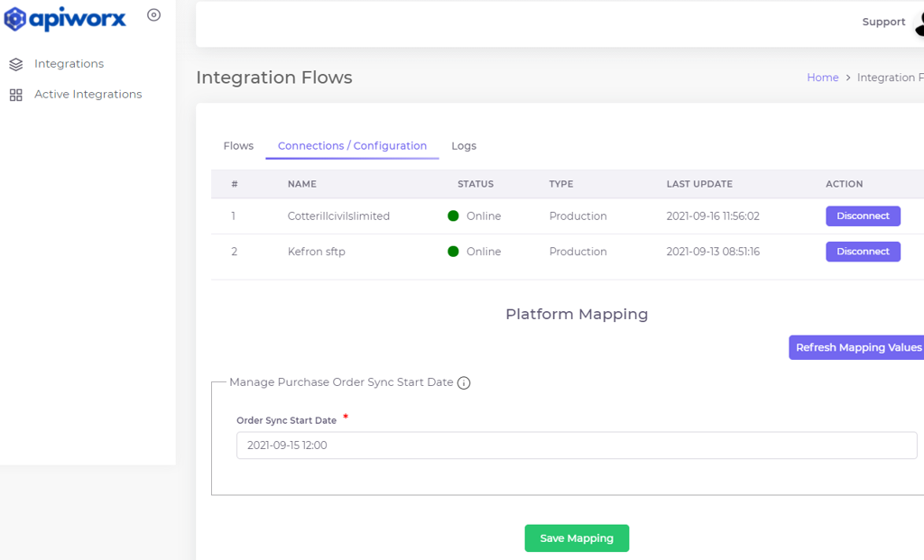Open the Logs tab
The width and height of the screenshot is (924, 560).
point(463,145)
